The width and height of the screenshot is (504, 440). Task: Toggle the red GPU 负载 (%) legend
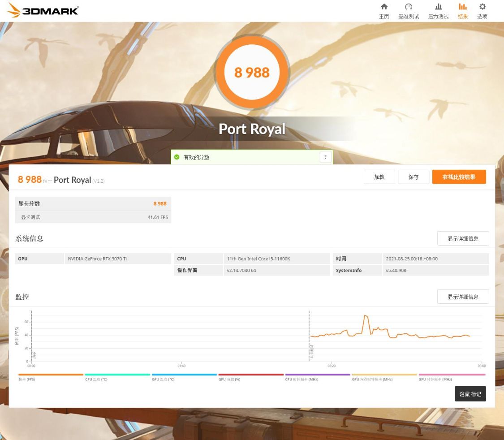click(251, 377)
